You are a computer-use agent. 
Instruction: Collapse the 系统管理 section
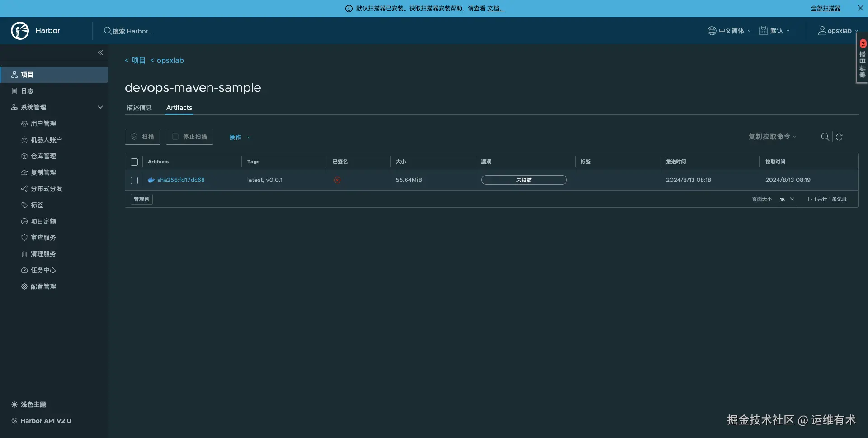pos(100,107)
